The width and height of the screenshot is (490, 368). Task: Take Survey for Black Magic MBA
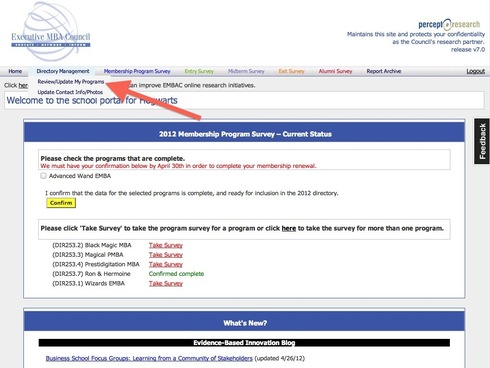pyautogui.click(x=166, y=245)
